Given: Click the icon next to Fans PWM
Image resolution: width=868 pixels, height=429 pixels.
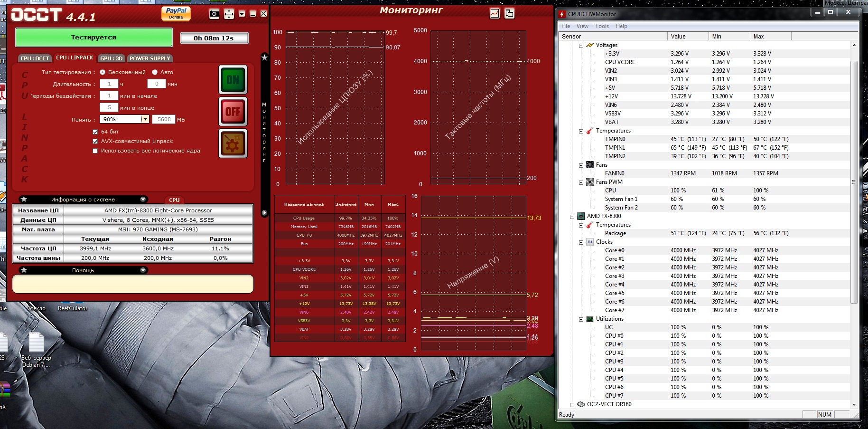Looking at the screenshot, I should pyautogui.click(x=590, y=182).
